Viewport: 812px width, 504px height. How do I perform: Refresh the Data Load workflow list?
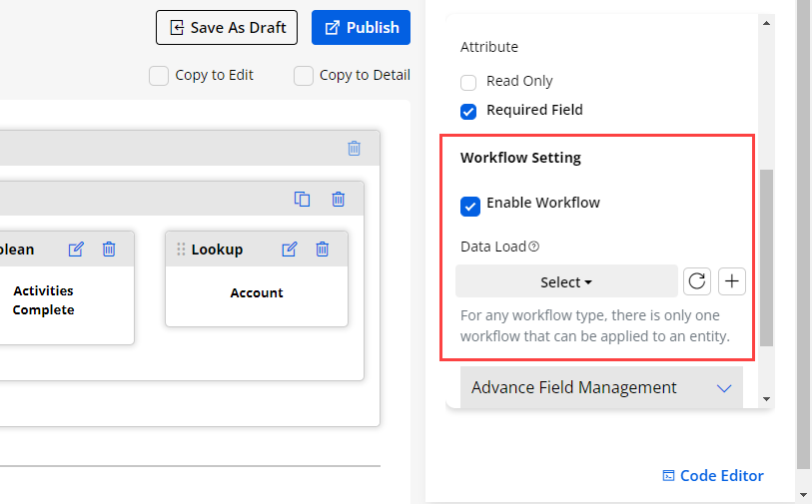tap(697, 281)
